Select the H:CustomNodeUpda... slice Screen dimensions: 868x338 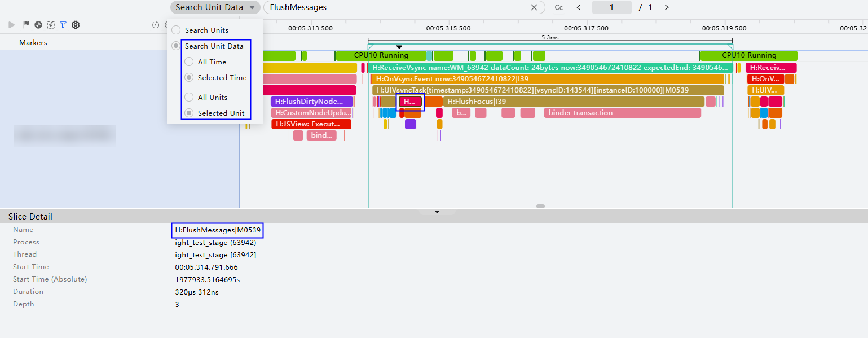coord(312,113)
